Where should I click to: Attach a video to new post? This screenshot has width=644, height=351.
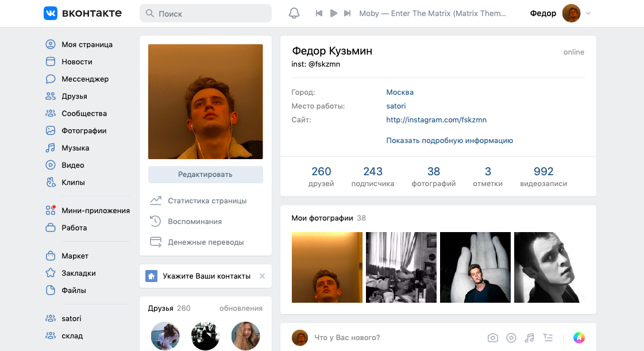tap(511, 338)
